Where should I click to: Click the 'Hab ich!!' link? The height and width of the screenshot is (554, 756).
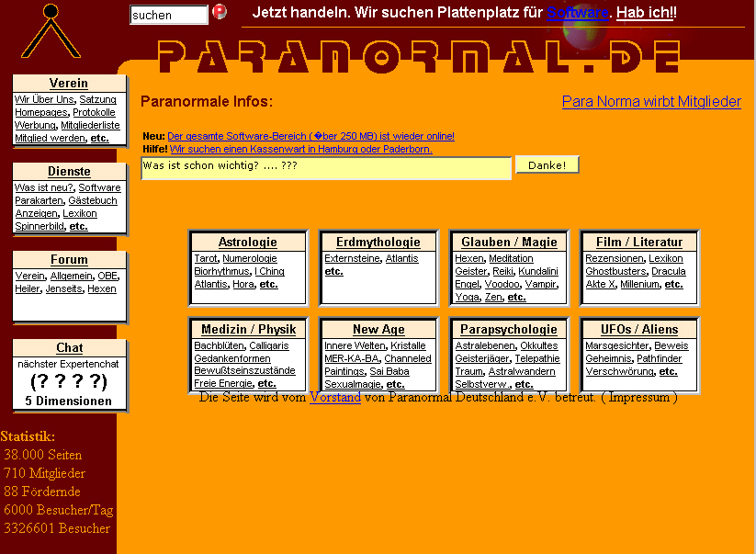point(646,13)
